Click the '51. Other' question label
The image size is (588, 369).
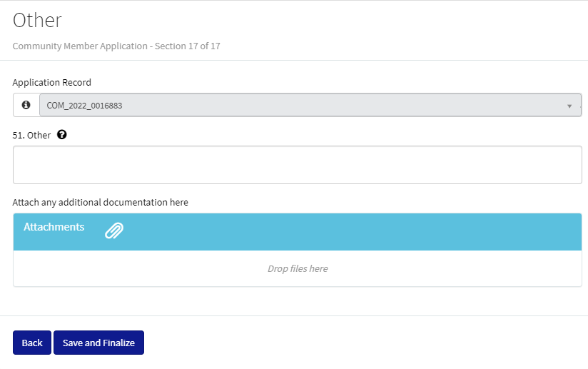point(32,135)
